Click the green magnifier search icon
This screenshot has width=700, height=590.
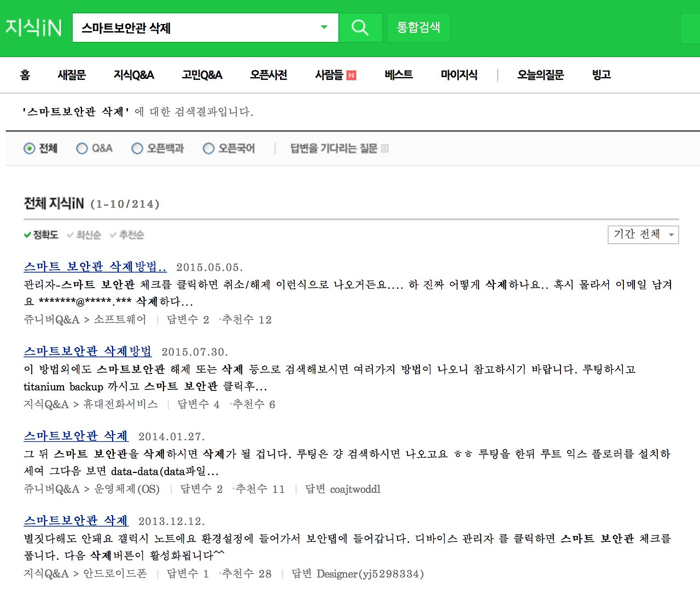360,27
